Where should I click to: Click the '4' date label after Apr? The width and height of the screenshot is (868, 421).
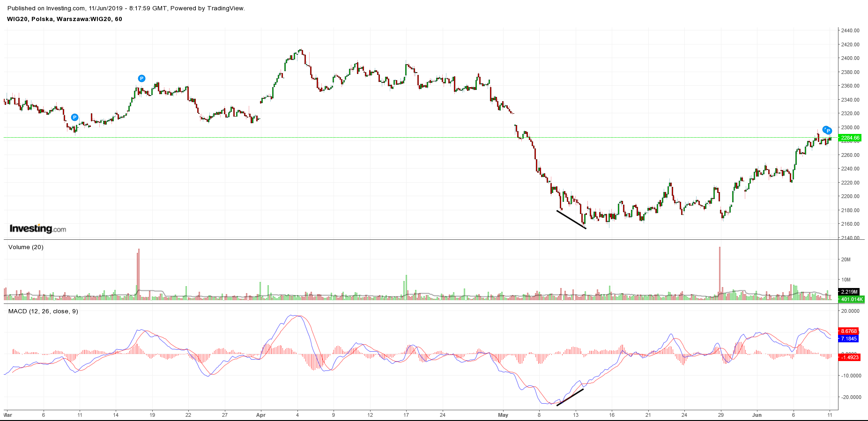297,415
